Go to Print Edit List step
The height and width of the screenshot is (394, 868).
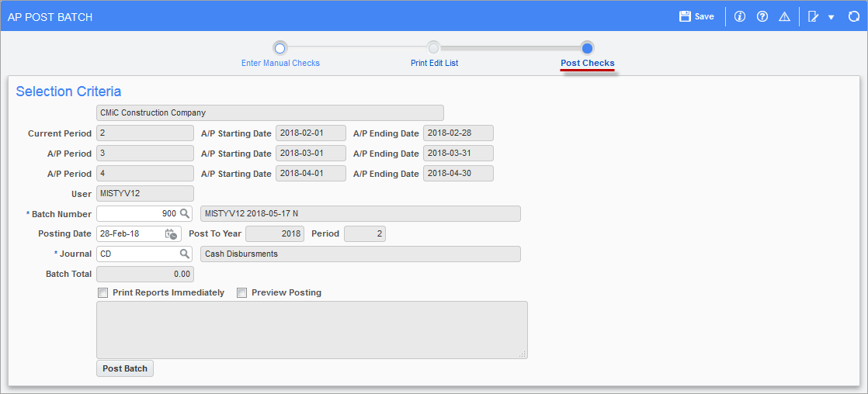(434, 63)
